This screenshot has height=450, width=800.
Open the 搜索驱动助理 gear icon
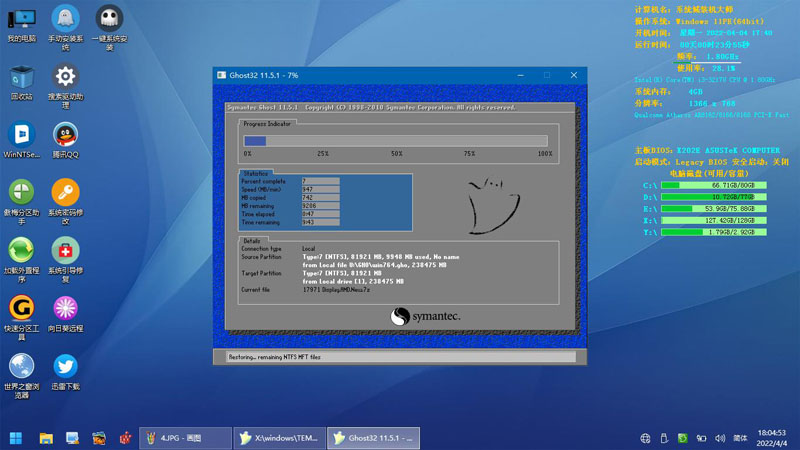(65, 86)
